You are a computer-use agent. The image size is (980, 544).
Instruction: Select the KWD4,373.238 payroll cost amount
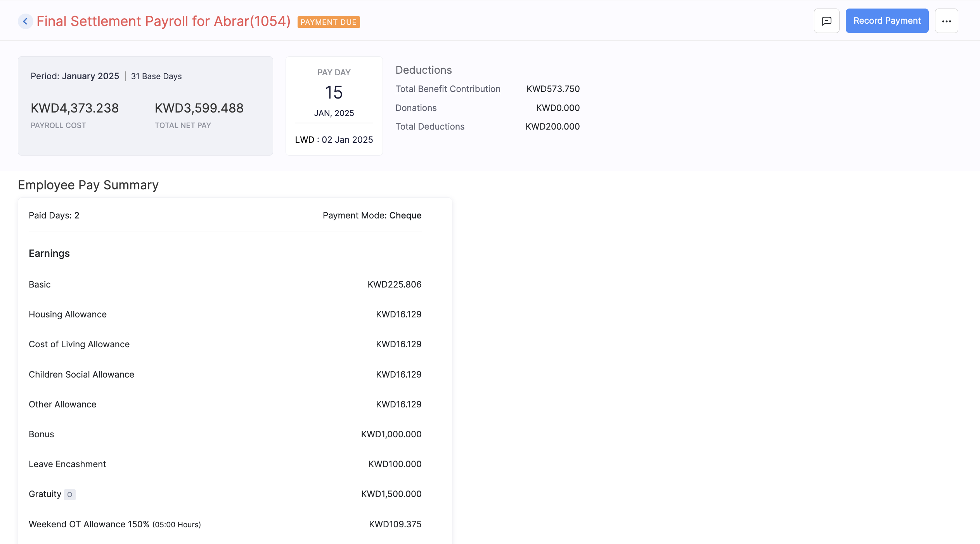point(74,108)
